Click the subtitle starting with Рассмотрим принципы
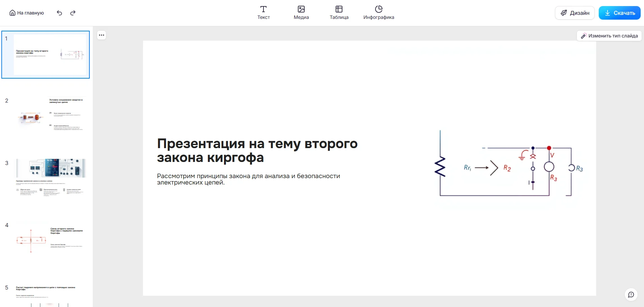 point(249,179)
